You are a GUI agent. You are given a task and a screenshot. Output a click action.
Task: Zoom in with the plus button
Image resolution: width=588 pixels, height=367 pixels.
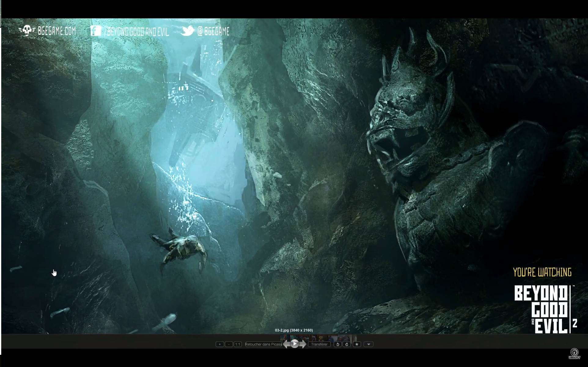pos(219,344)
